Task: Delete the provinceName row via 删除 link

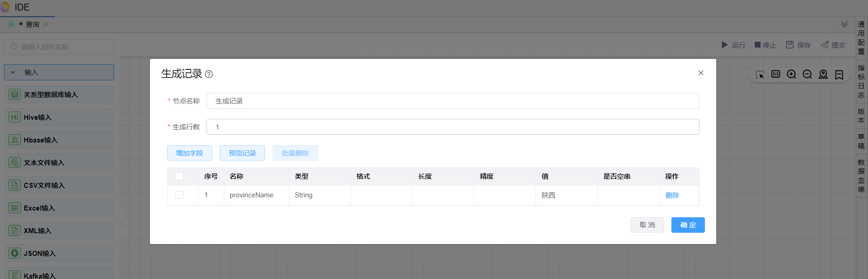Action: pyautogui.click(x=672, y=196)
